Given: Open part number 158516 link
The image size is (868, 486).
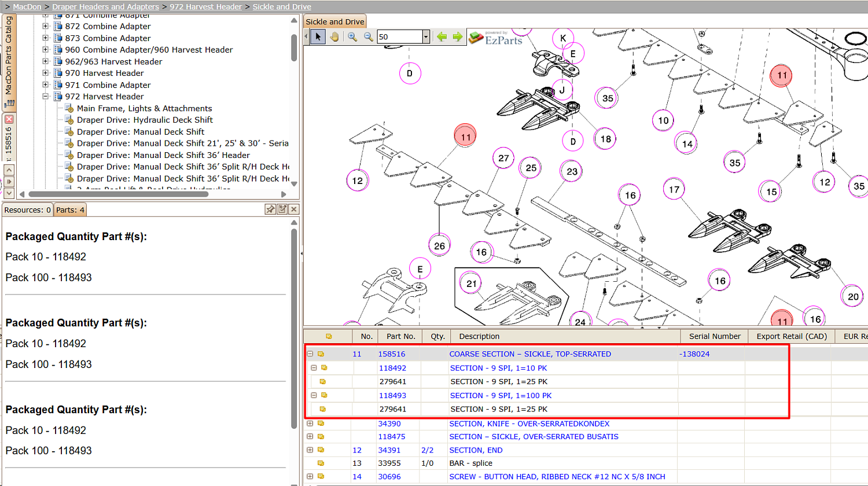Looking at the screenshot, I should point(392,354).
